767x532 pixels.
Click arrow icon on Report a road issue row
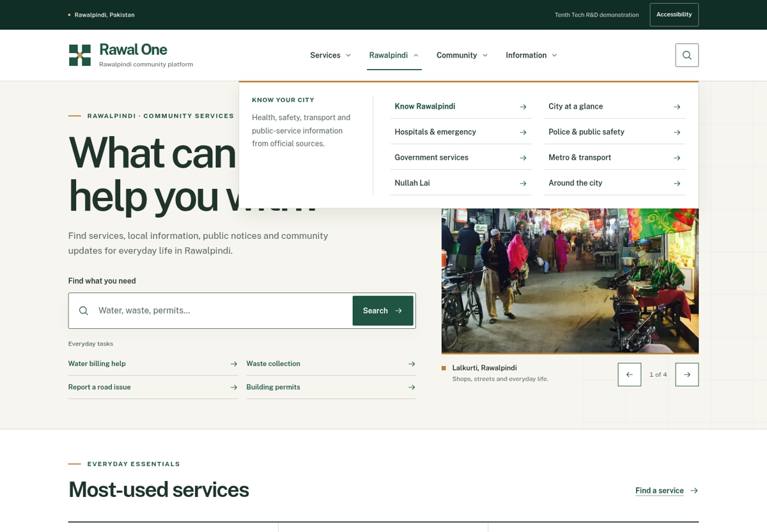233,388
